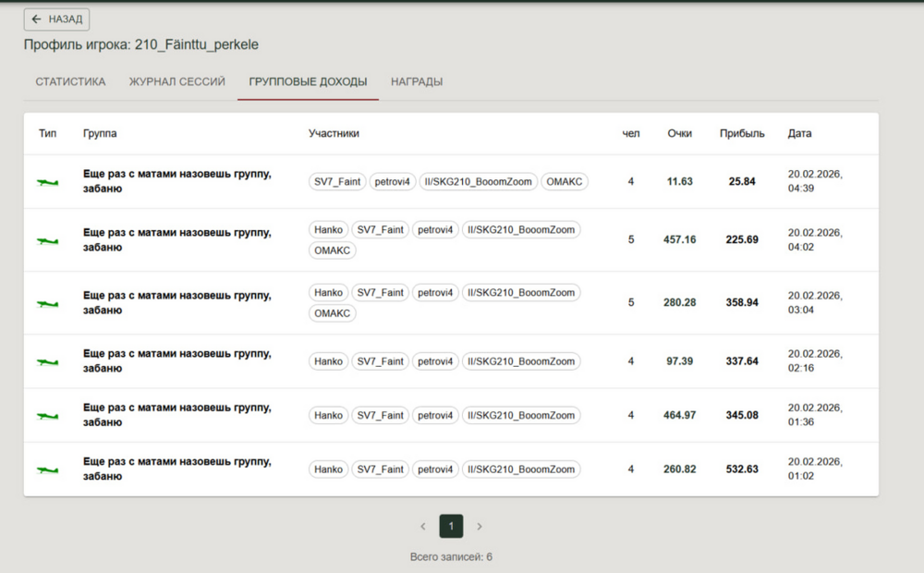Click the Дата column header

pyautogui.click(x=799, y=134)
